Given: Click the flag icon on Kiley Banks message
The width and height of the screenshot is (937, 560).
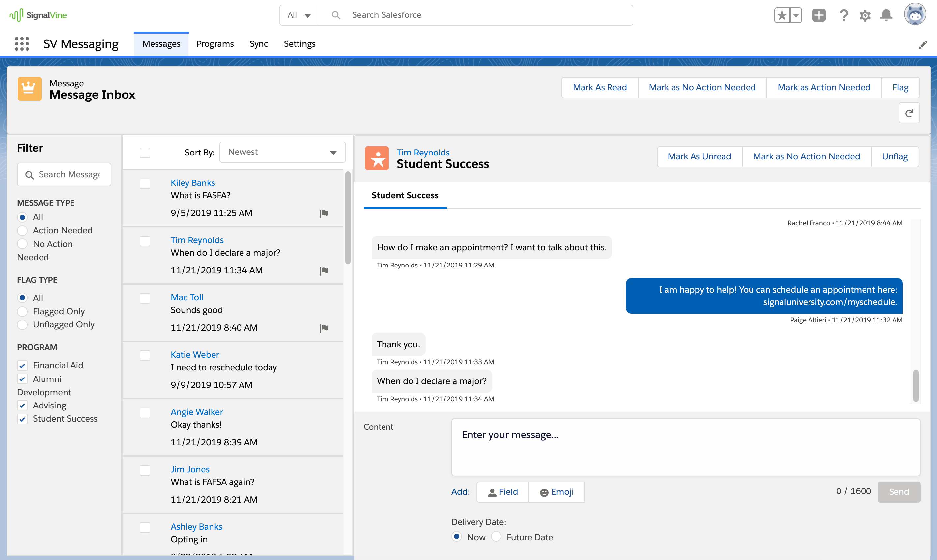Looking at the screenshot, I should tap(324, 213).
